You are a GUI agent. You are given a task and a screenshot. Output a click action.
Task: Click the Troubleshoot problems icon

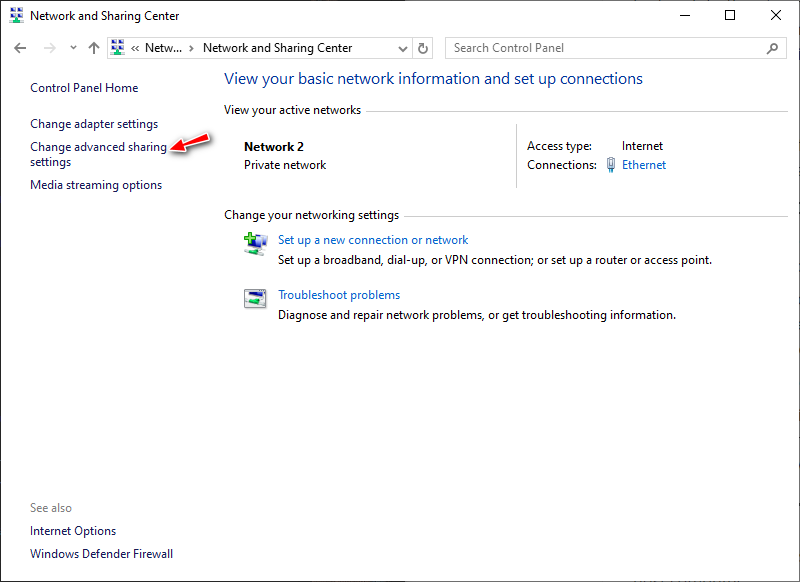pos(255,298)
